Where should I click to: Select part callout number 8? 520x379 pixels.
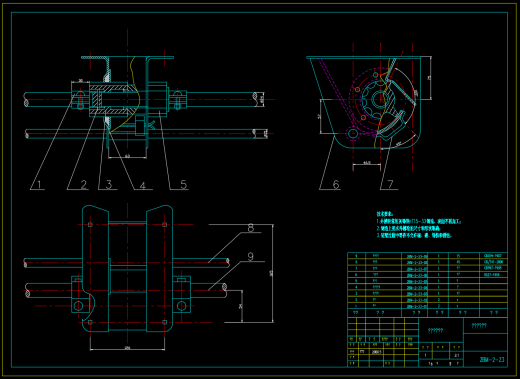[x=251, y=228]
